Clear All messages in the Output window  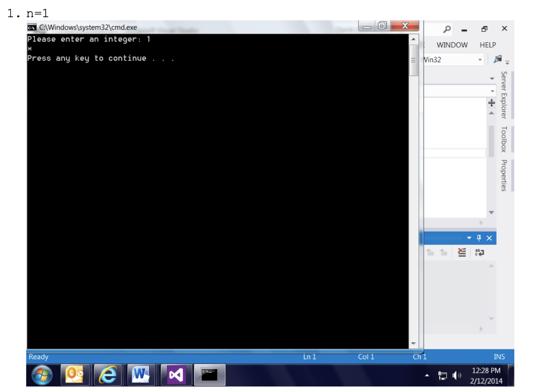pyautogui.click(x=462, y=252)
